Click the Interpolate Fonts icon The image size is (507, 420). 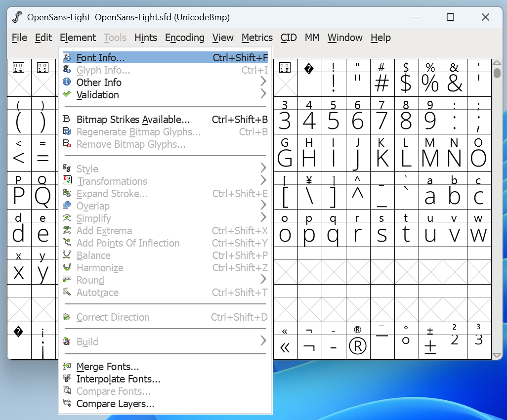tap(67, 378)
